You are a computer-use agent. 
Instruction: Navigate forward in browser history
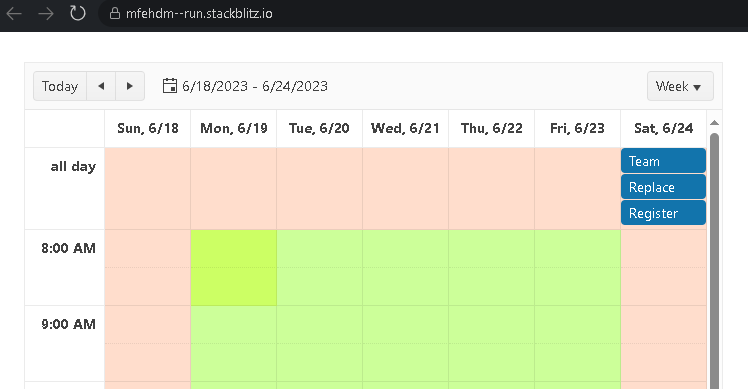click(46, 13)
